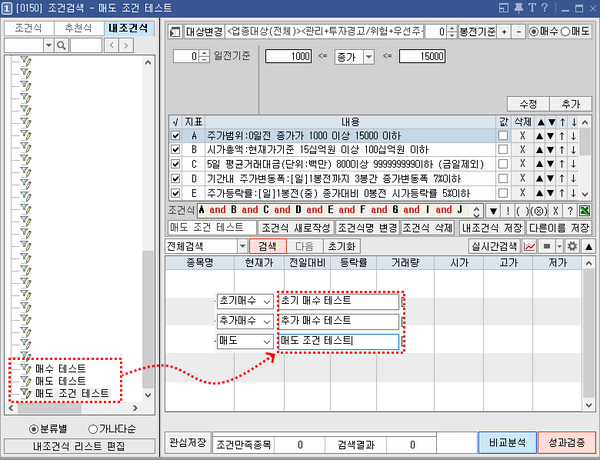This screenshot has height=460, width=600.
Task: Uncheck the checkbox for condition row B
Action: [x=176, y=149]
